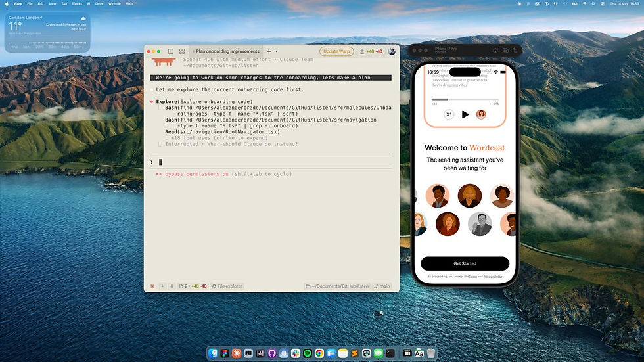
Task: Open the Terminal icon in the dock
Action: point(390,353)
